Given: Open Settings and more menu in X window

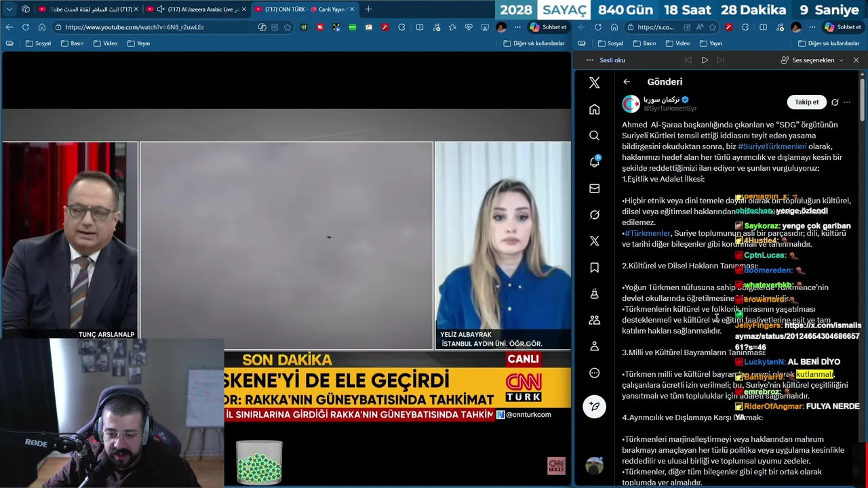Looking at the screenshot, I should tap(812, 27).
